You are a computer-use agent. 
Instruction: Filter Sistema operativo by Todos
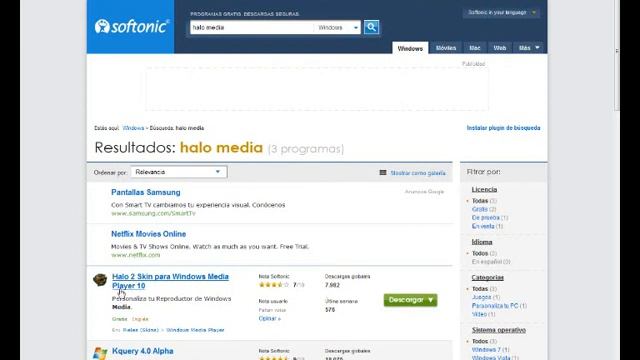[480, 341]
